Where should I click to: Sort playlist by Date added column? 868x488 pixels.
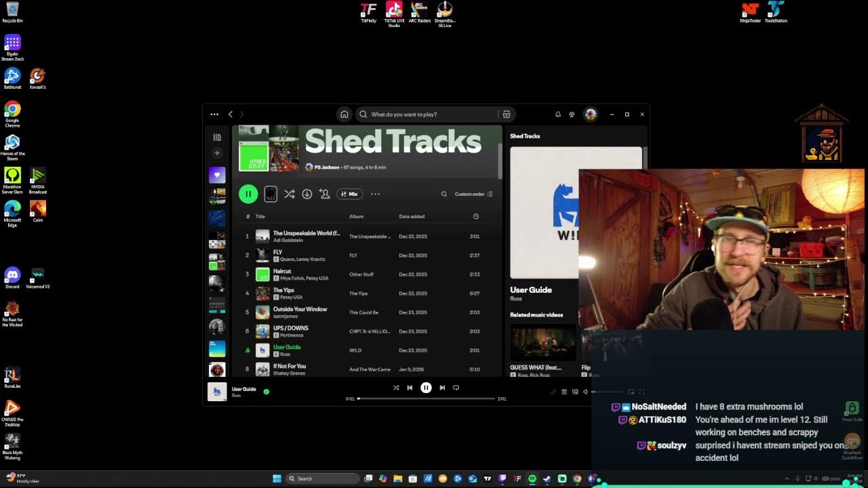(x=412, y=216)
